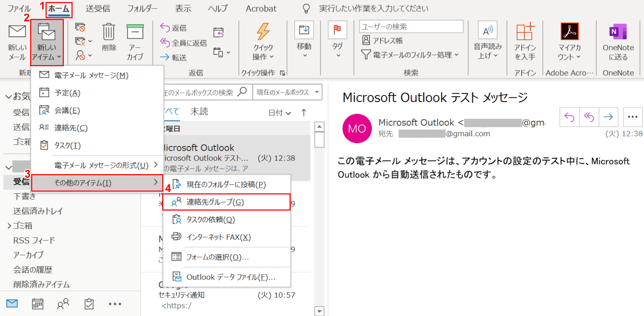Click the Reply (返信) ribbon button
Image resolution: width=644 pixels, height=316 pixels.
click(174, 28)
